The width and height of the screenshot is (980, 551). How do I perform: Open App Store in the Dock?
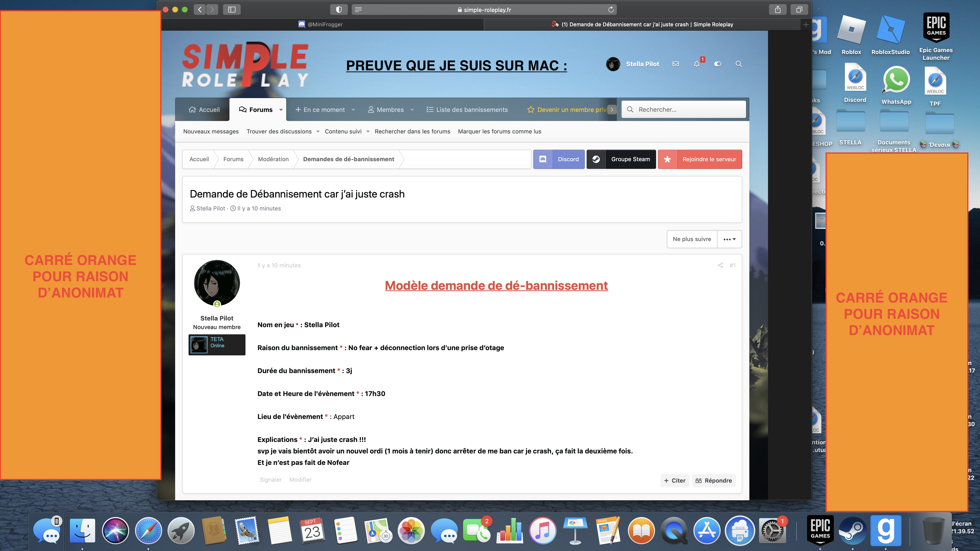pos(707,530)
